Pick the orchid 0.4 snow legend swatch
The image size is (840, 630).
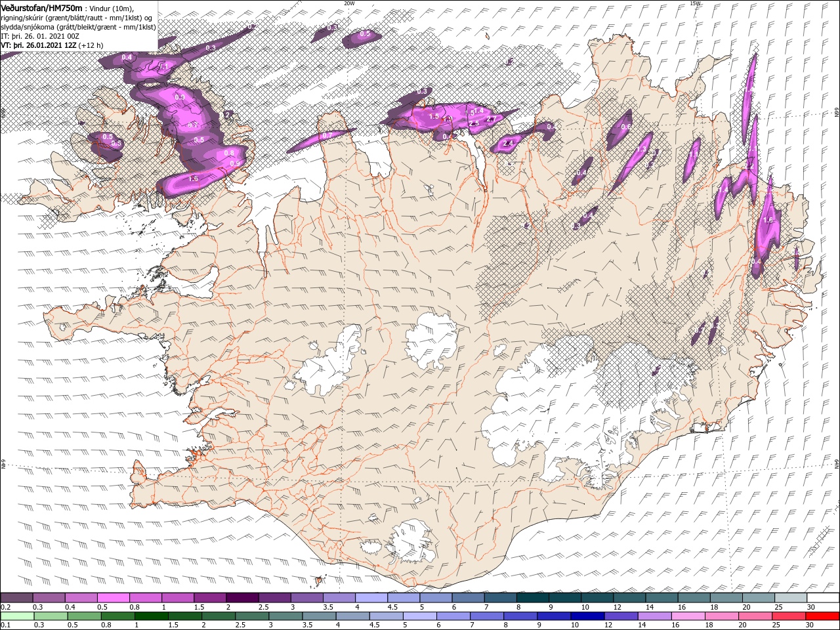tap(81, 598)
